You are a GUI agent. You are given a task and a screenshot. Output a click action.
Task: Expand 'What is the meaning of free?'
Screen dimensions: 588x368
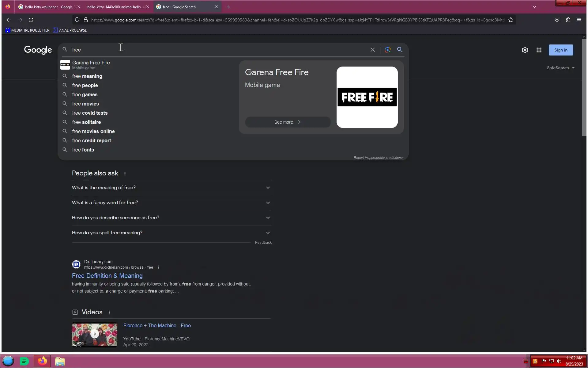click(x=171, y=188)
